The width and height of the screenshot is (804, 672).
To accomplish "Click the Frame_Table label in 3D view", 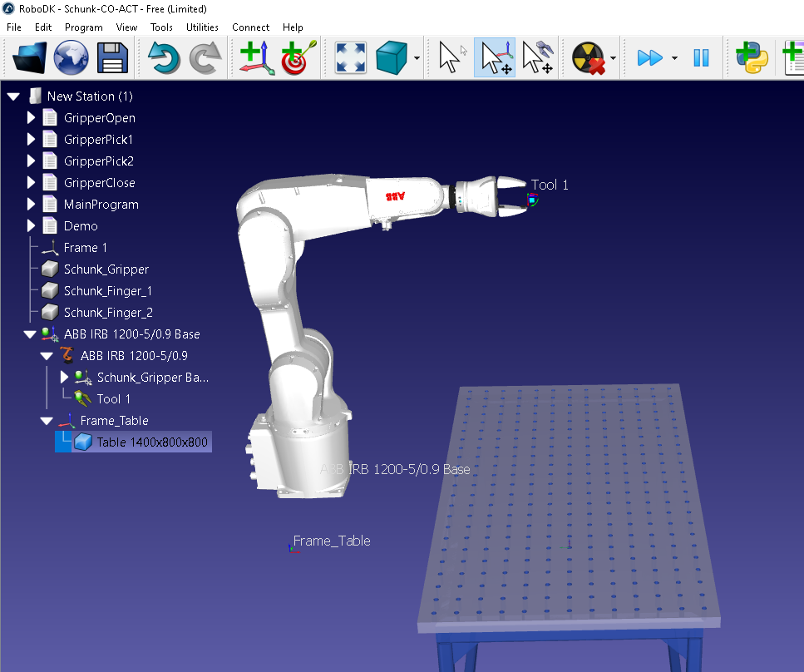I will point(332,541).
